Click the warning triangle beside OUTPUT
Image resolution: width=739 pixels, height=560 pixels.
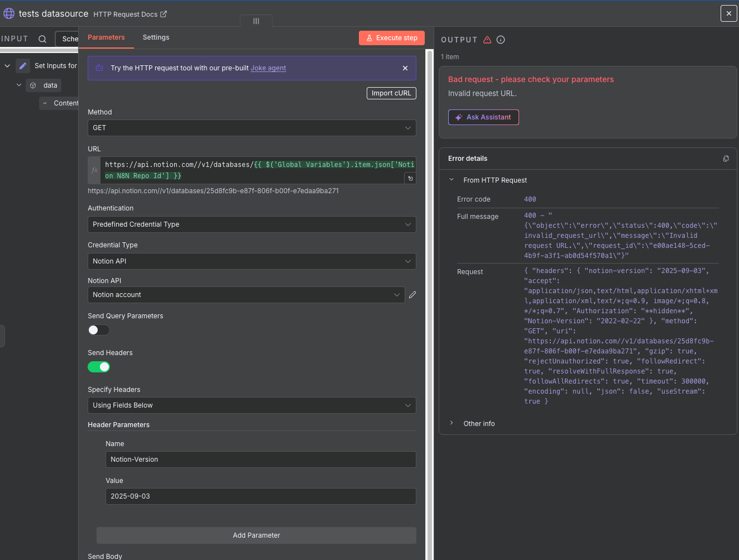click(488, 40)
